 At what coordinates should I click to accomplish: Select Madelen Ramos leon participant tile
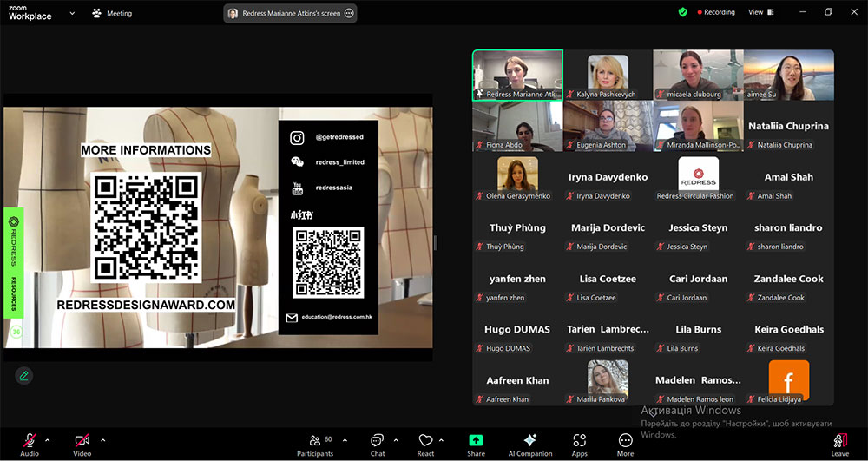point(698,381)
